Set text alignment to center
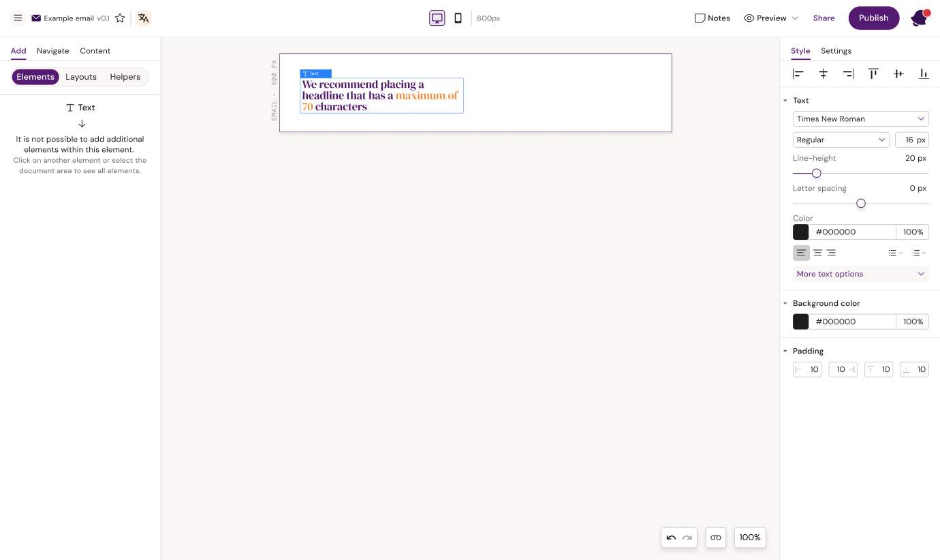 (x=817, y=253)
